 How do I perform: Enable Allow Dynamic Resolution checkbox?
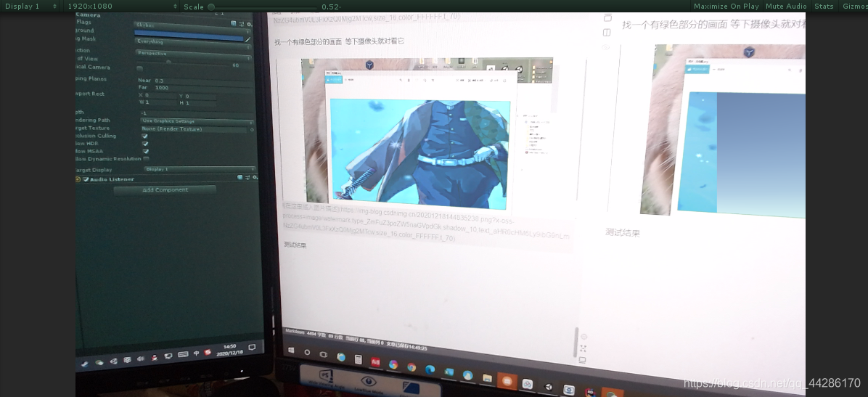point(146,159)
